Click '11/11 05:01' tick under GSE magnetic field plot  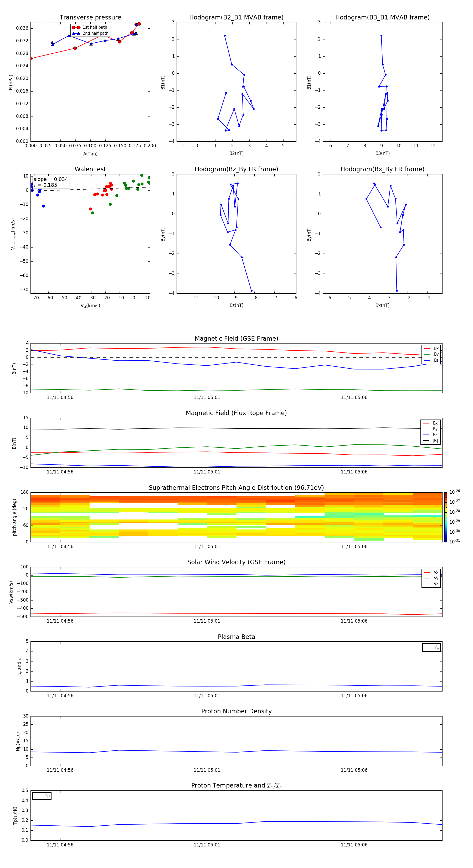[207, 398]
